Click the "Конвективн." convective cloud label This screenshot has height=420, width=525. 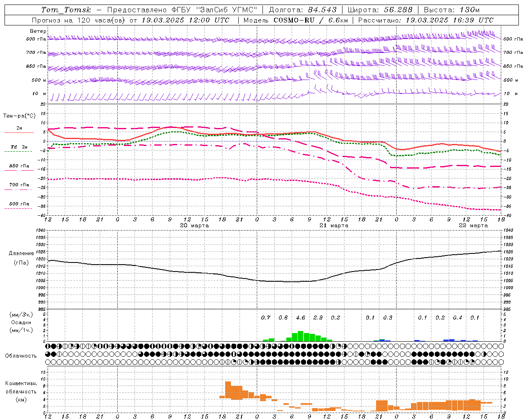21,383
